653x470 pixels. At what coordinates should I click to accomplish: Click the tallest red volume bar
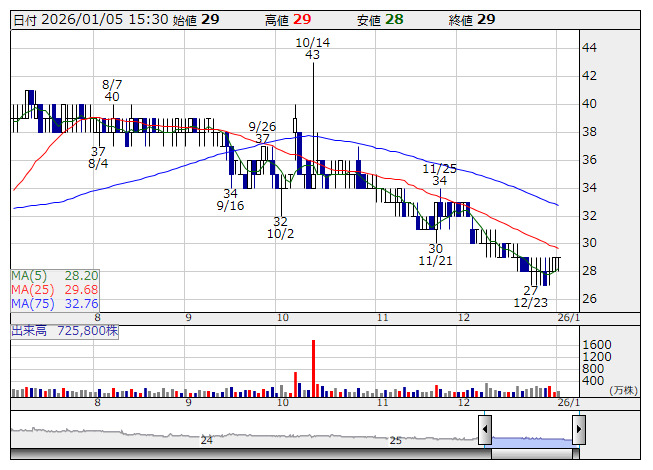313,368
